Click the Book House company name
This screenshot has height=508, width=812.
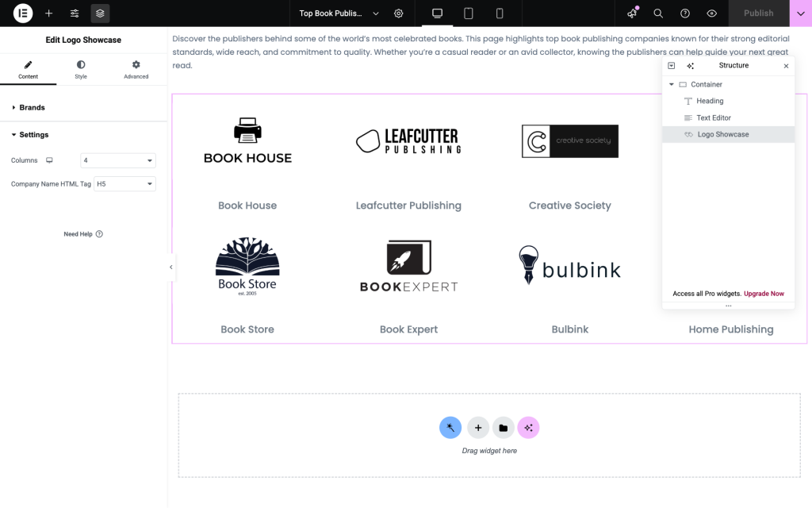pos(247,206)
